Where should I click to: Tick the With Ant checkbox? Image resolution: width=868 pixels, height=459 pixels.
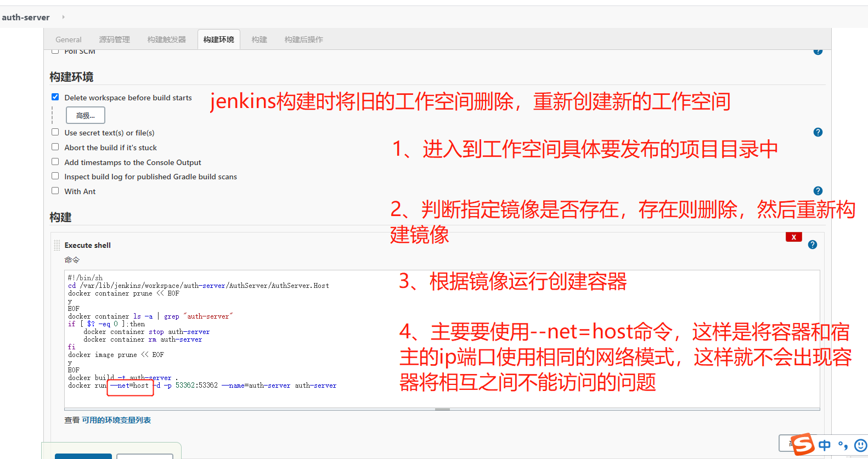click(55, 191)
